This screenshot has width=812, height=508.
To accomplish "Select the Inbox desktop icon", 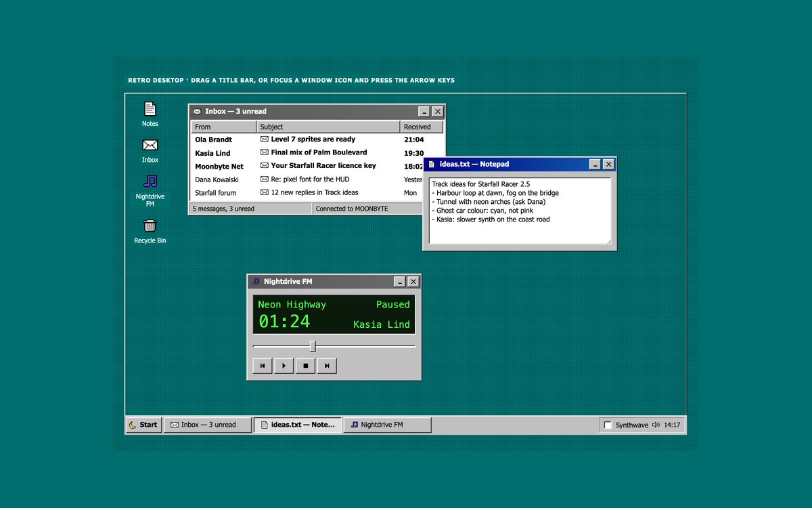I will (150, 150).
